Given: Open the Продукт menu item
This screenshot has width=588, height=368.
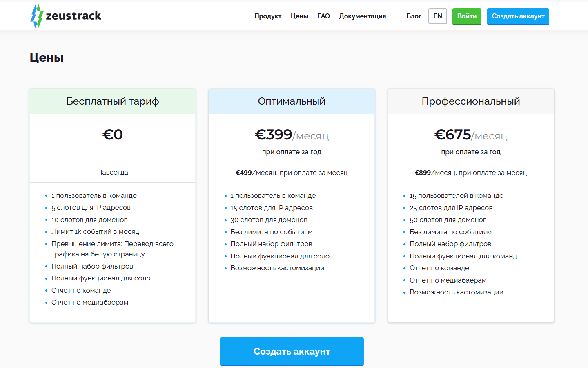Looking at the screenshot, I should coord(268,16).
